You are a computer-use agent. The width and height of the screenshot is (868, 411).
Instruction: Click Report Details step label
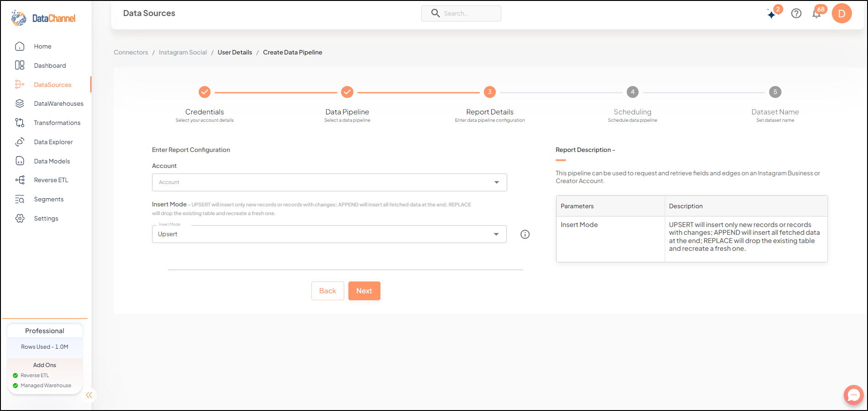click(490, 112)
